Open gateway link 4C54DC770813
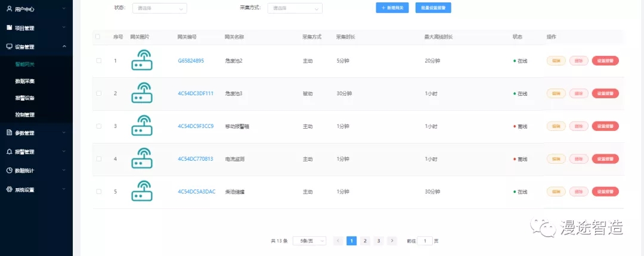Image resolution: width=644 pixels, height=256 pixels. point(195,159)
